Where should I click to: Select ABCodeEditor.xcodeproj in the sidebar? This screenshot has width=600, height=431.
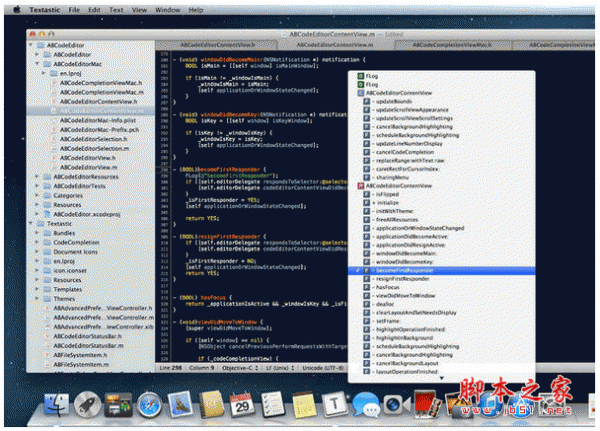click(x=87, y=214)
